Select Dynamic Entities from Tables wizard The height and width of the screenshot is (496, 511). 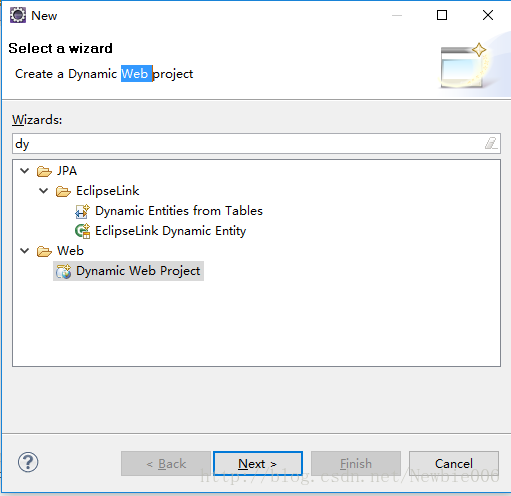(x=179, y=211)
